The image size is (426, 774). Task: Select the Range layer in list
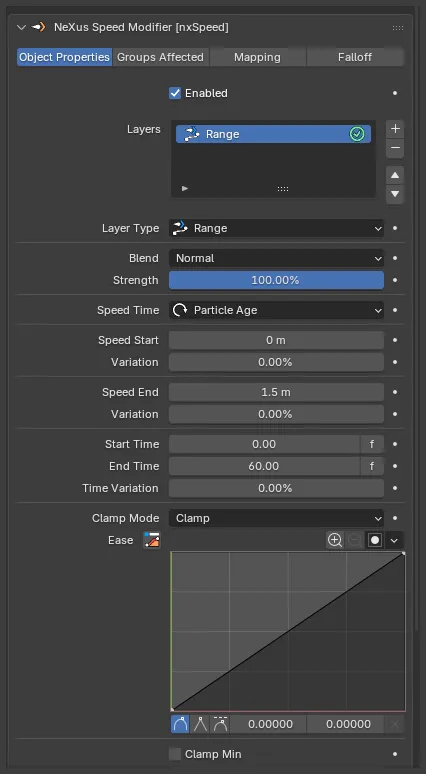pyautogui.click(x=273, y=134)
